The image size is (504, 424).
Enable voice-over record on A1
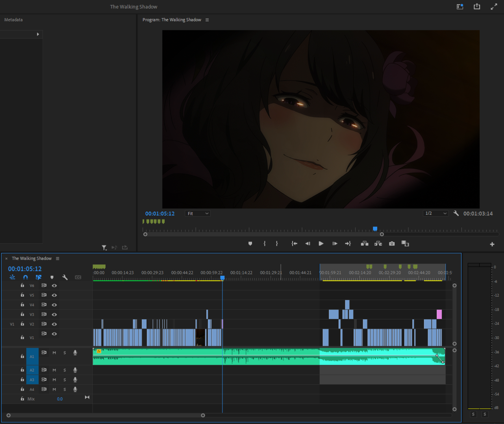[75, 353]
